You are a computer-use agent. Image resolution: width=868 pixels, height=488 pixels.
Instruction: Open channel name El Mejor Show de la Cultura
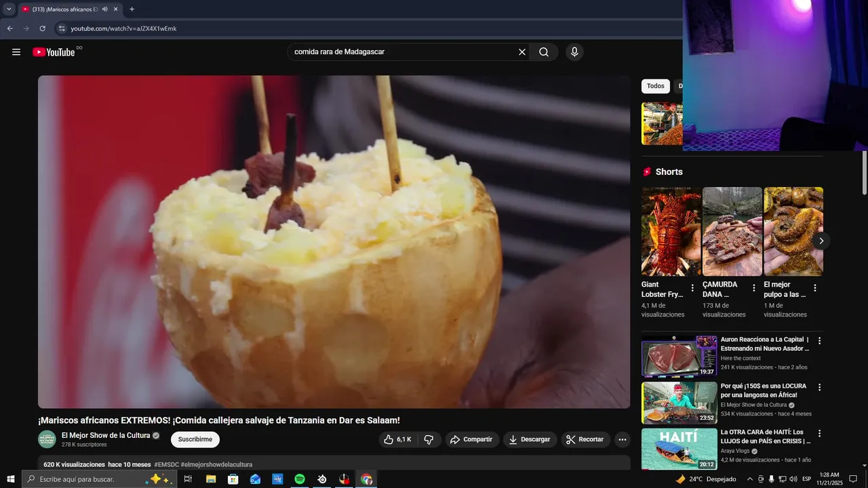tap(106, 435)
